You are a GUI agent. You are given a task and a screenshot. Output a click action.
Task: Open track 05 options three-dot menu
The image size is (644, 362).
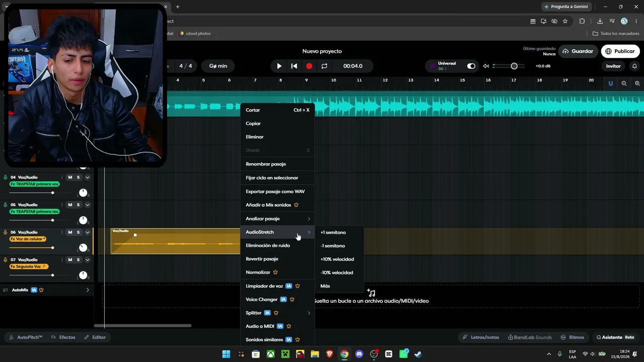(x=62, y=205)
